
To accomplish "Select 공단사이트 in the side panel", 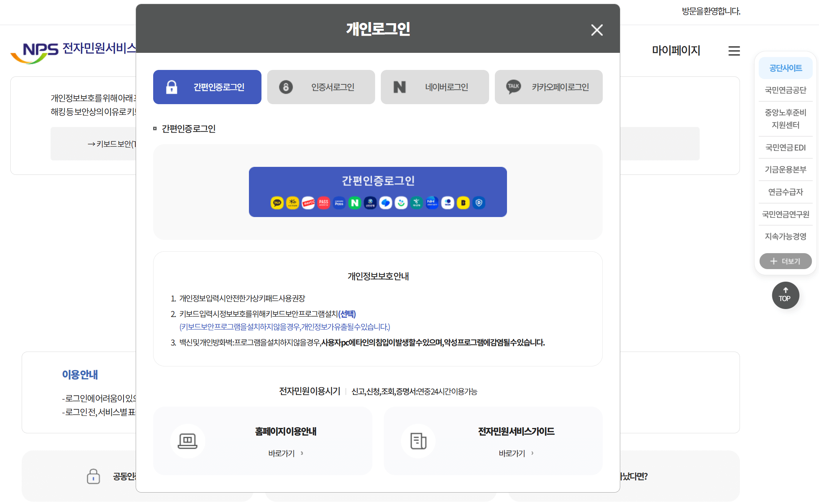I will (786, 68).
